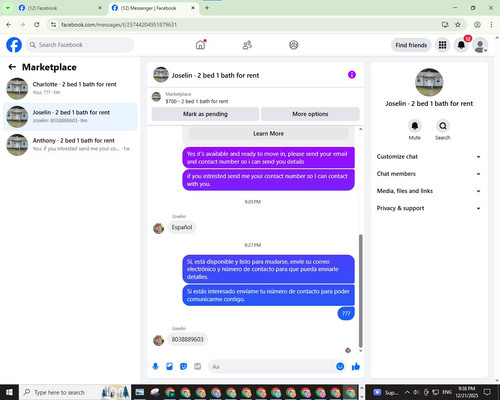Open the notifications bell with 12 badge
This screenshot has width=500, height=400.
[x=461, y=45]
